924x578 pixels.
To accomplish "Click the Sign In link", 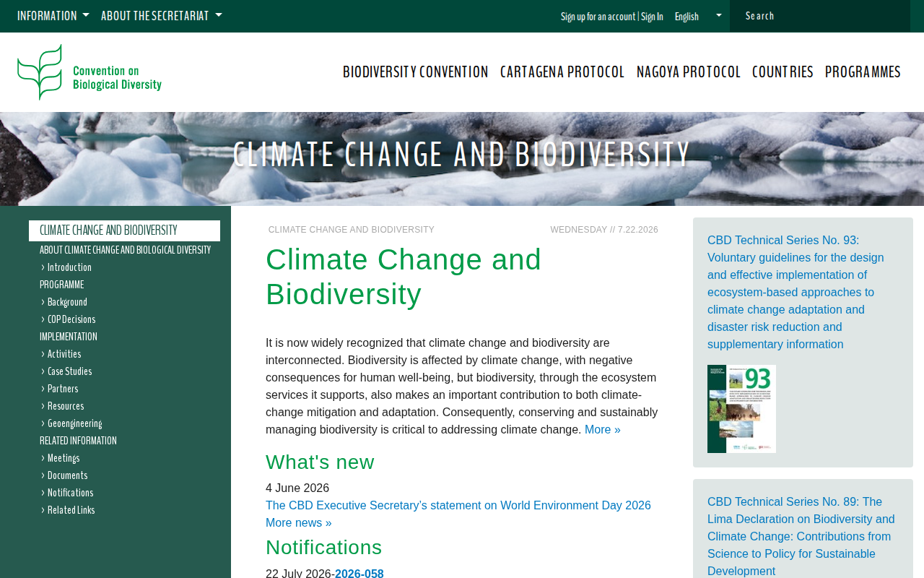I will [x=652, y=16].
